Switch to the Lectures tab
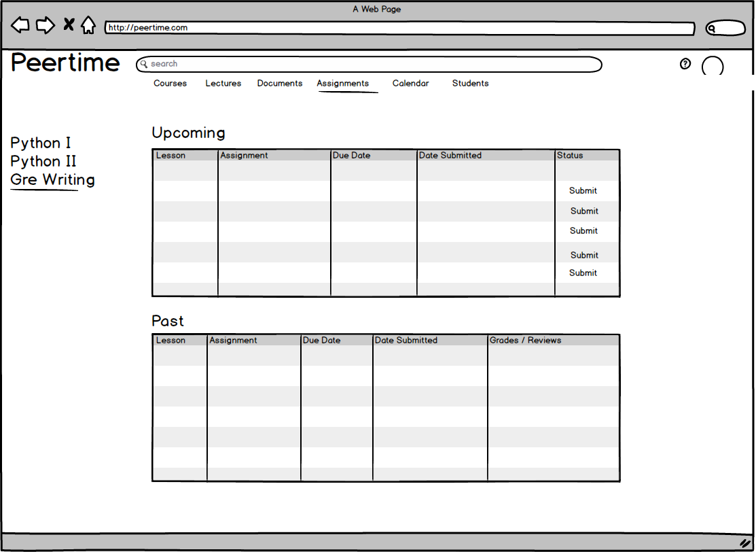 (x=223, y=84)
